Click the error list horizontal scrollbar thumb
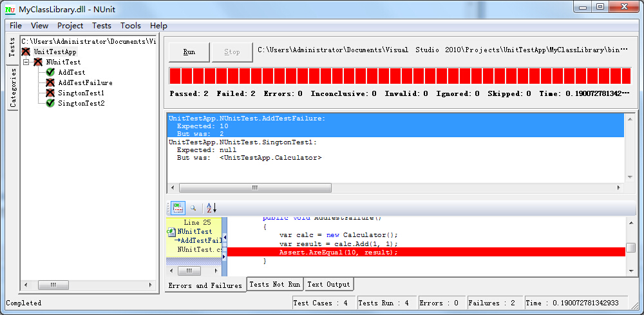 255,187
